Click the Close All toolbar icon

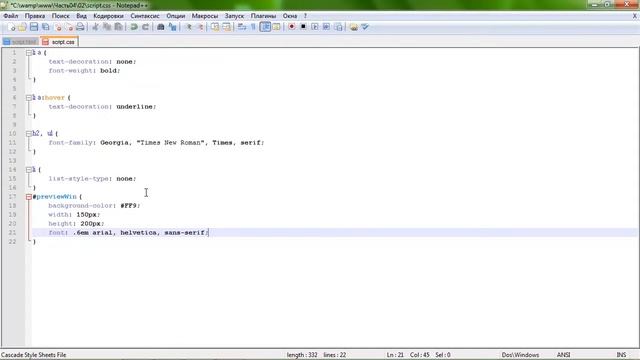(69, 27)
